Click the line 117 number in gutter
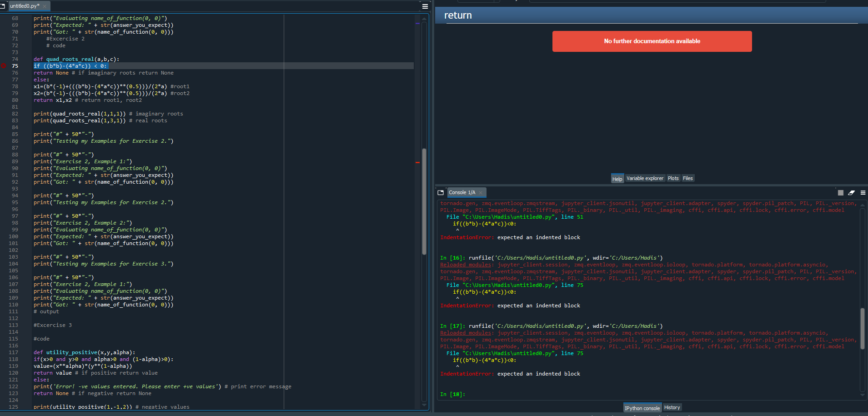868x416 pixels. (14, 352)
